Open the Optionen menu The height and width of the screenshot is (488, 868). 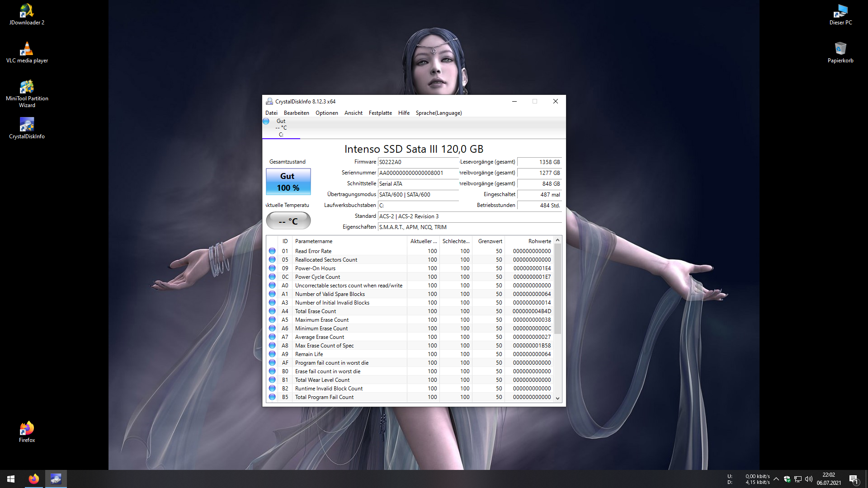click(x=326, y=113)
